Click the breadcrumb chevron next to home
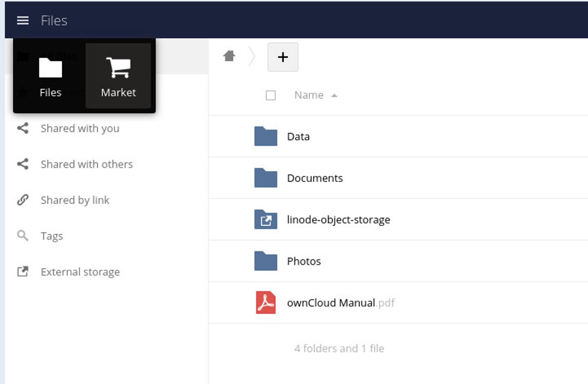 tap(251, 56)
